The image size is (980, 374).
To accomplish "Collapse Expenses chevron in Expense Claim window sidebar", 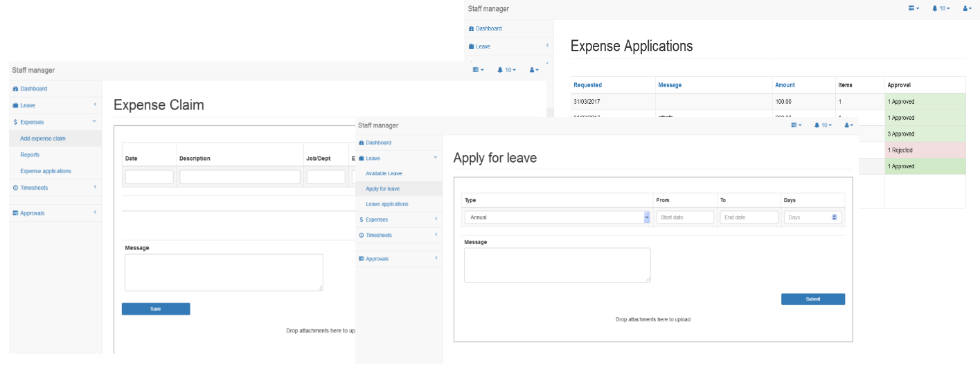I will pyautogui.click(x=95, y=121).
